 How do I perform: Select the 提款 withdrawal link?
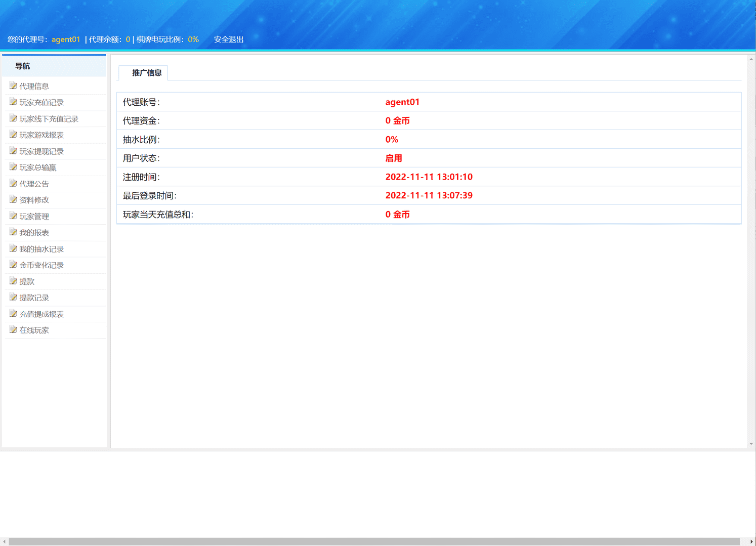27,281
